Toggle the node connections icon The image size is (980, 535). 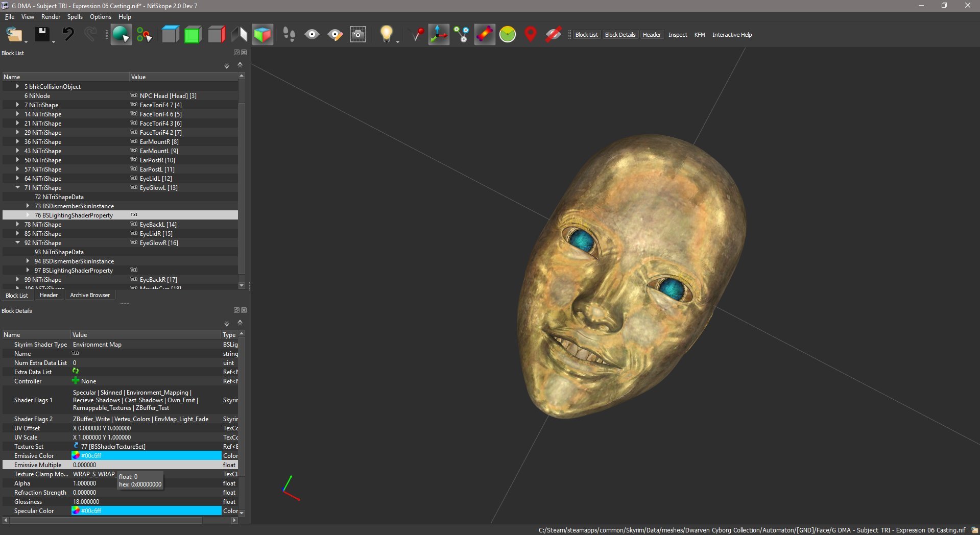click(x=462, y=35)
